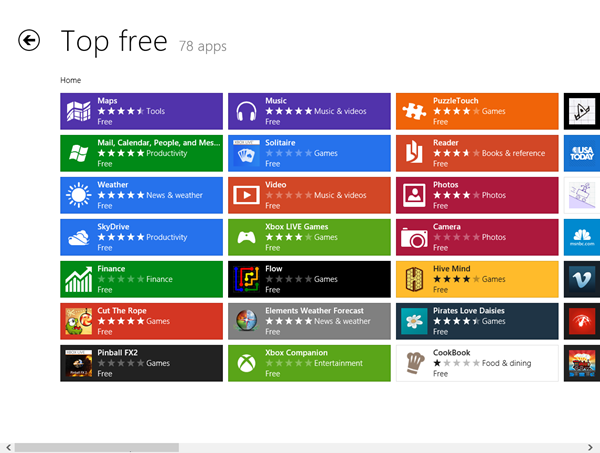Click the paper boat sketch tile

pos(582,111)
